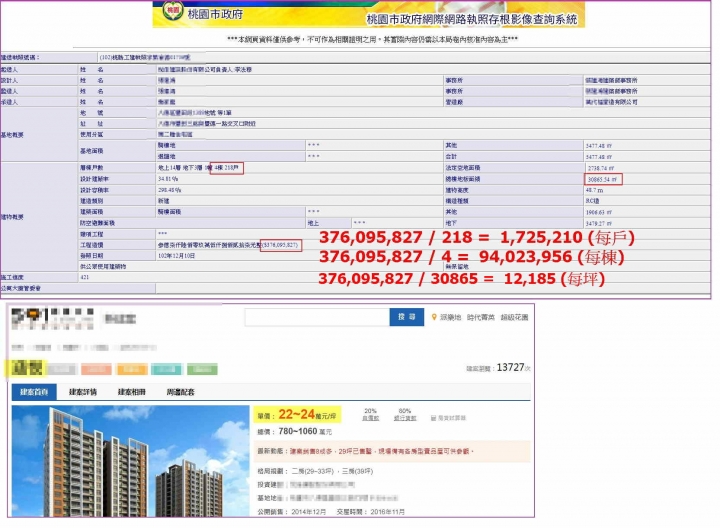720x528 pixels.
Task: Click the 合計 row's 5477.48 ㎡ value
Action: tap(599, 157)
